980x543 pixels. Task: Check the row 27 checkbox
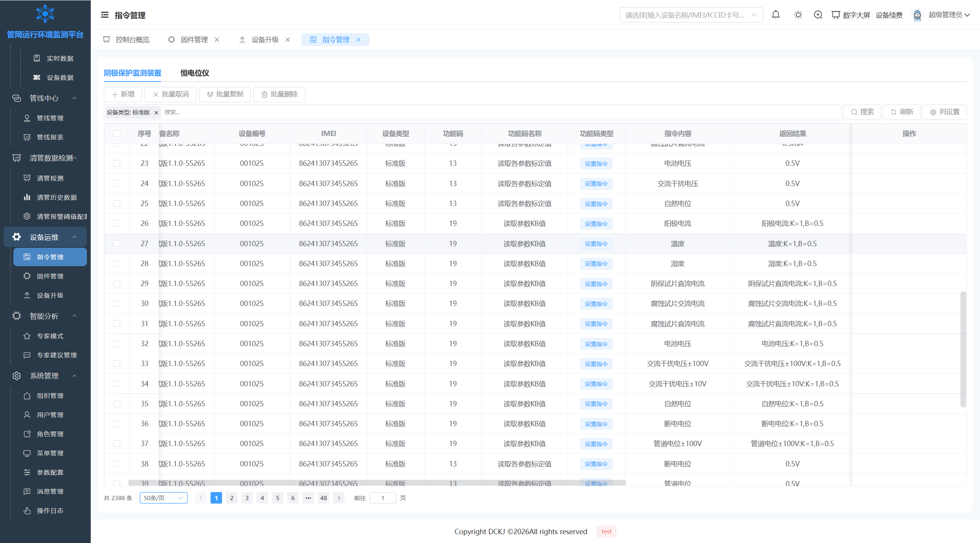tap(117, 244)
